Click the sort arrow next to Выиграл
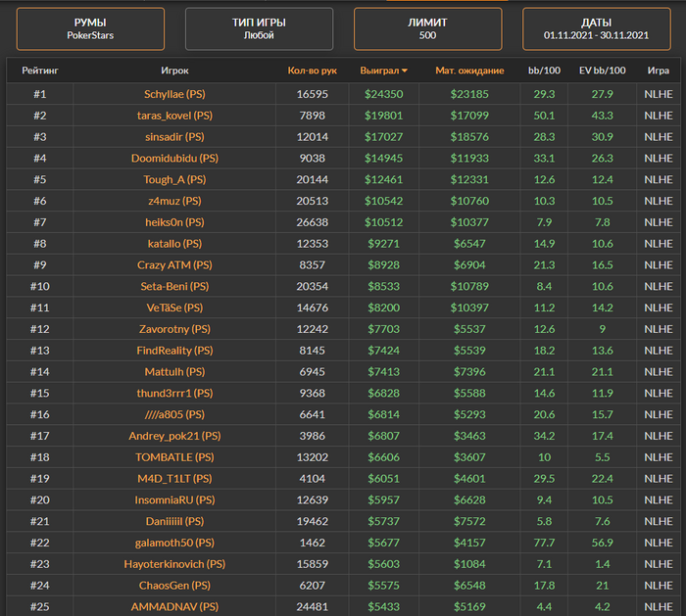This screenshot has height=616, width=686. tap(405, 71)
